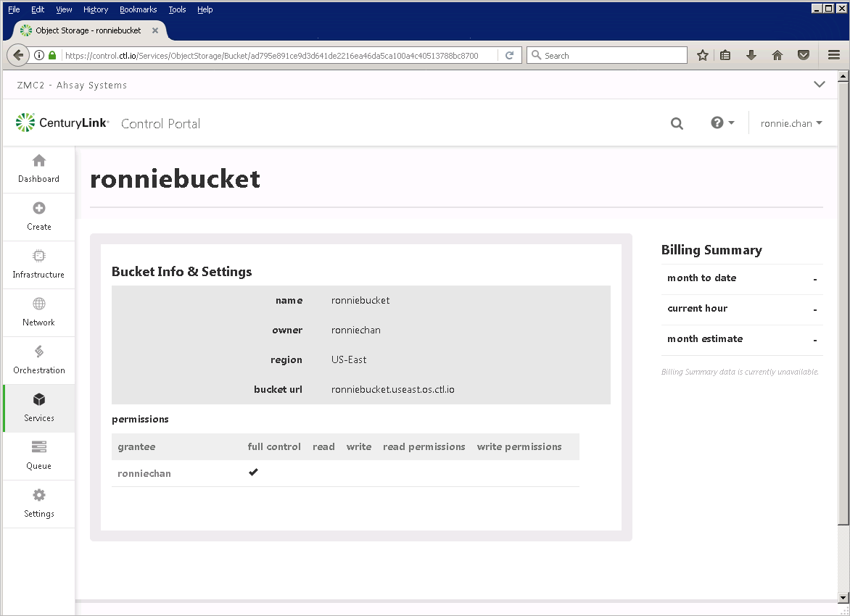Image resolution: width=850 pixels, height=616 pixels.
Task: Click the Control Portal title link
Action: coord(160,123)
